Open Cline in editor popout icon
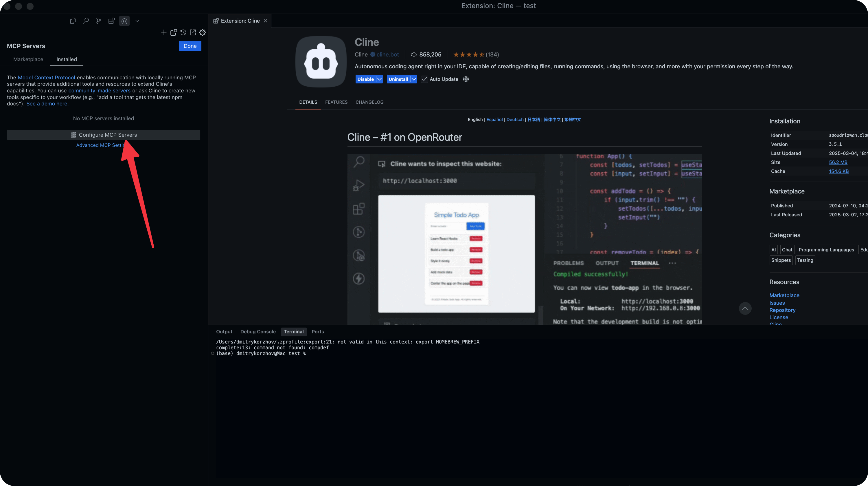This screenshot has width=868, height=486. click(x=193, y=32)
